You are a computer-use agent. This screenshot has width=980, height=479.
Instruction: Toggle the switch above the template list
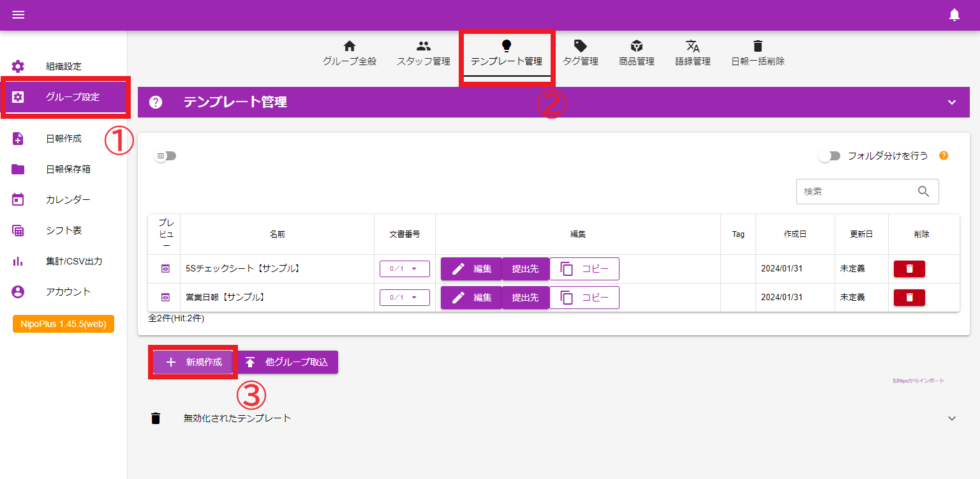pos(165,155)
